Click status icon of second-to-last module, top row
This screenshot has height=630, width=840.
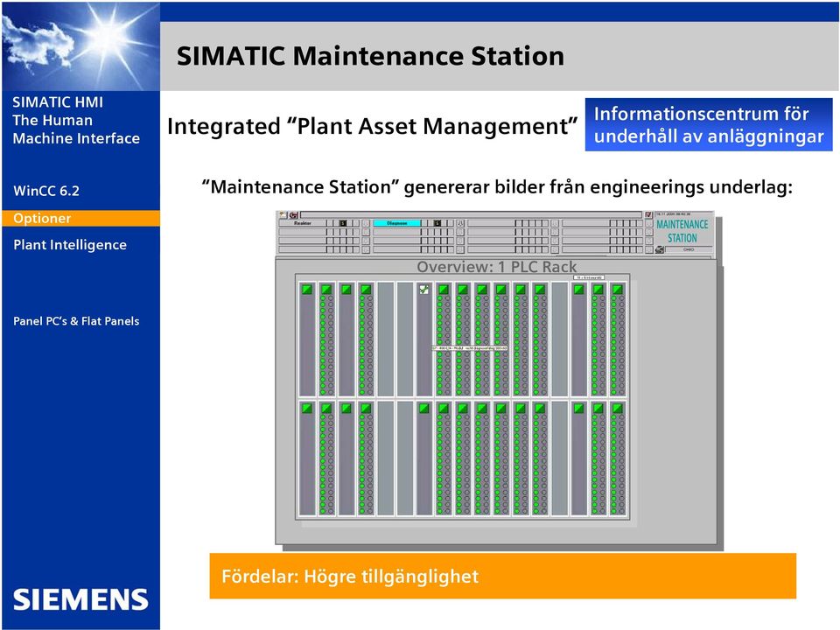click(x=598, y=290)
